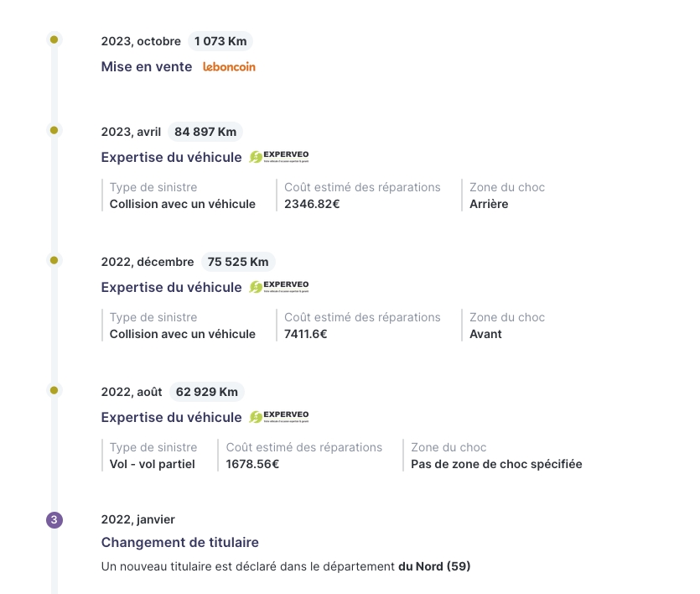
Task: Select the December 2022 timeline dot
Action: tap(54, 260)
